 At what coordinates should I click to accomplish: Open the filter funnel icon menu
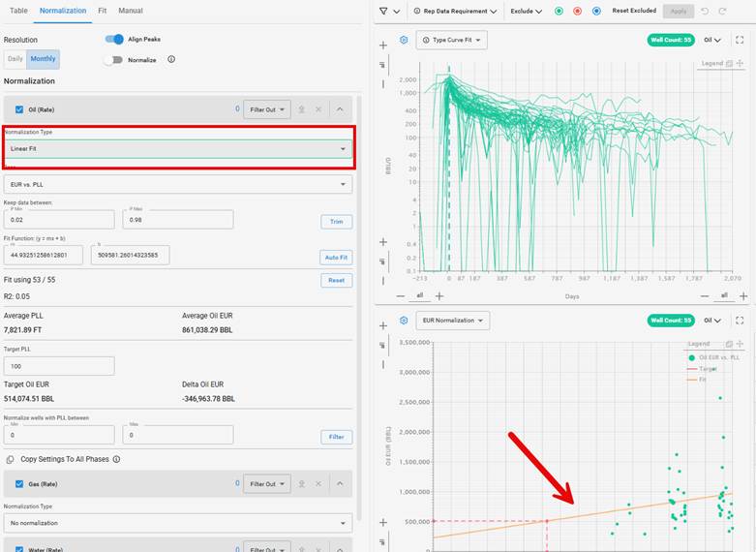[x=383, y=12]
